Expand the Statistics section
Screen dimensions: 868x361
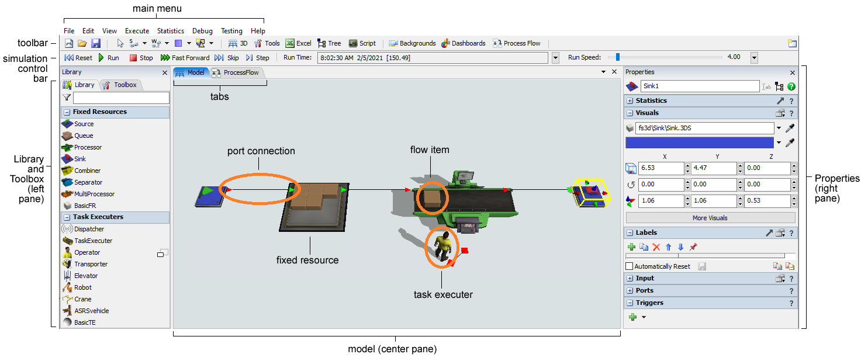[630, 101]
